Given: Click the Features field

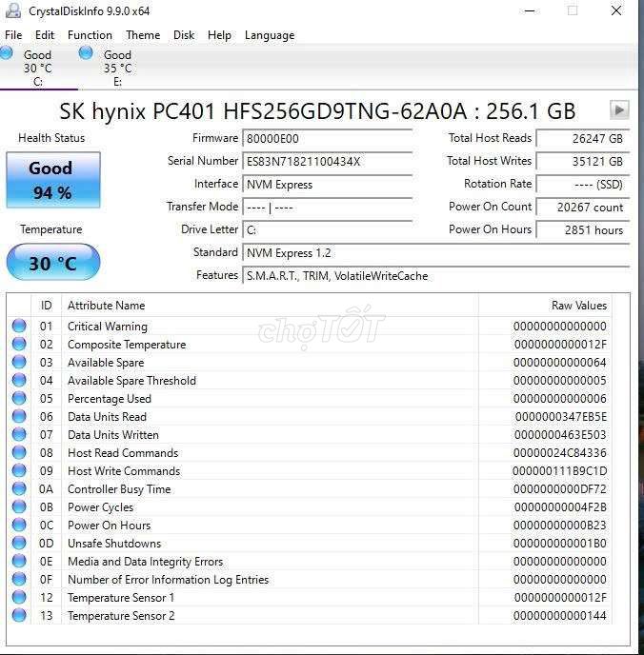Looking at the screenshot, I should [436, 276].
